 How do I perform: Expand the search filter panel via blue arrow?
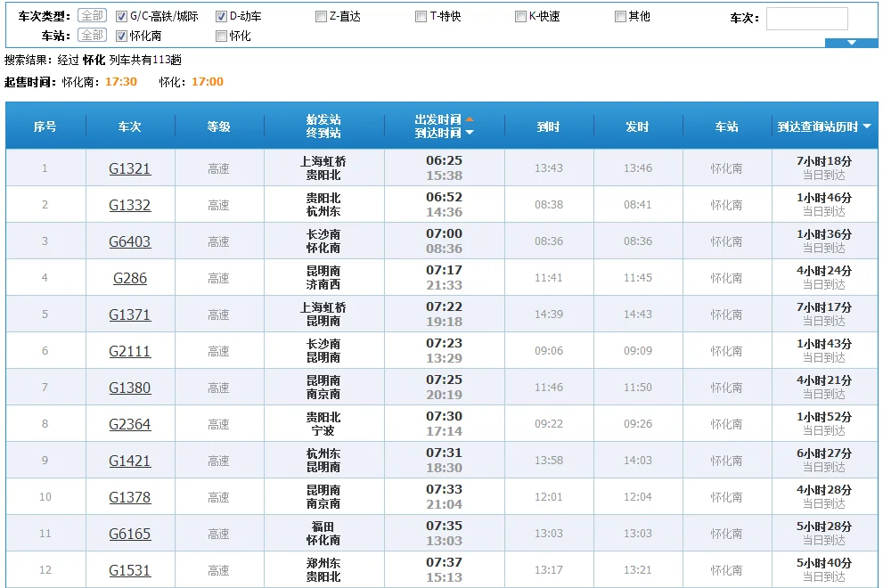(x=851, y=42)
